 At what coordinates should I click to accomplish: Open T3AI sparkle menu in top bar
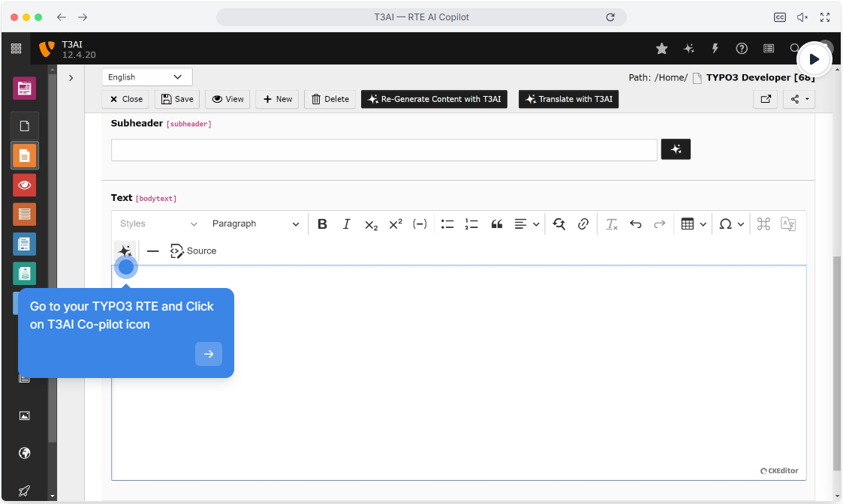point(688,49)
